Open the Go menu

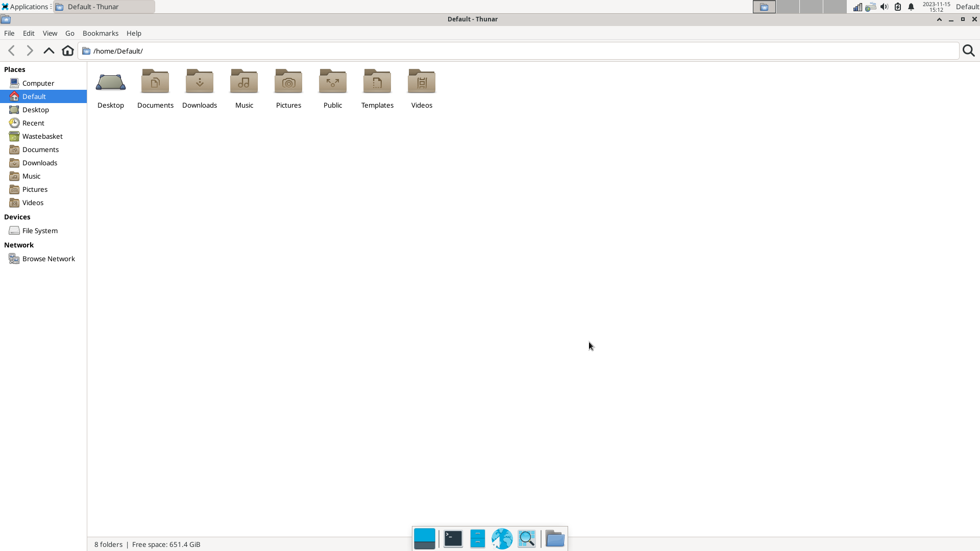(x=70, y=33)
